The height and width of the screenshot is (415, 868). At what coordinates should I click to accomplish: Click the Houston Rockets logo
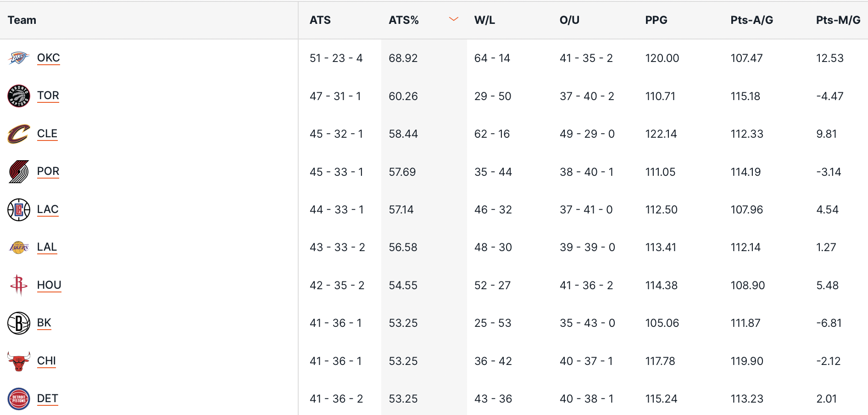(18, 285)
